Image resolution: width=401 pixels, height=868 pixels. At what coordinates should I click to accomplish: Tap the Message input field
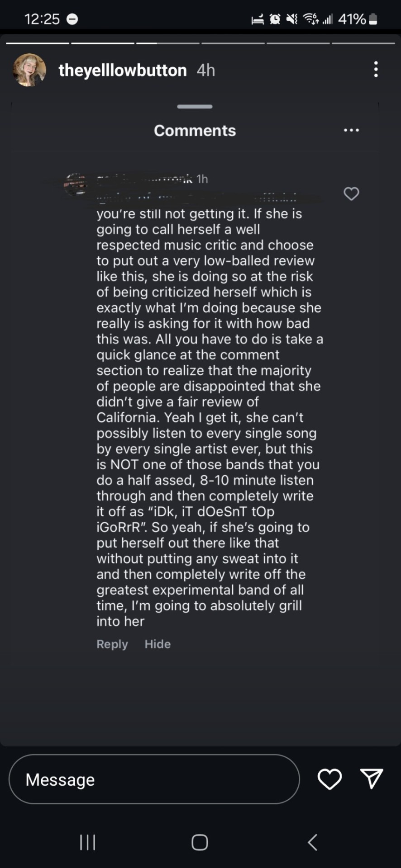pyautogui.click(x=154, y=779)
